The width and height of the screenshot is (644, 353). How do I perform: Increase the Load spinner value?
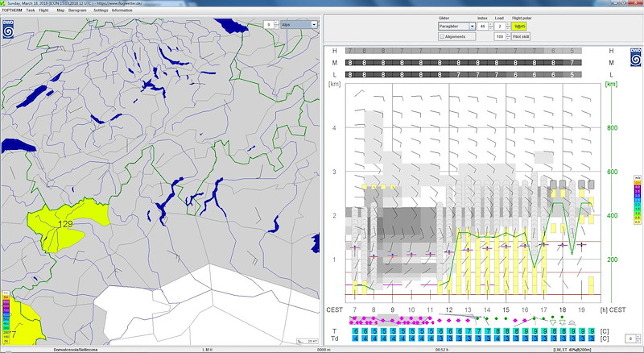[x=508, y=24]
